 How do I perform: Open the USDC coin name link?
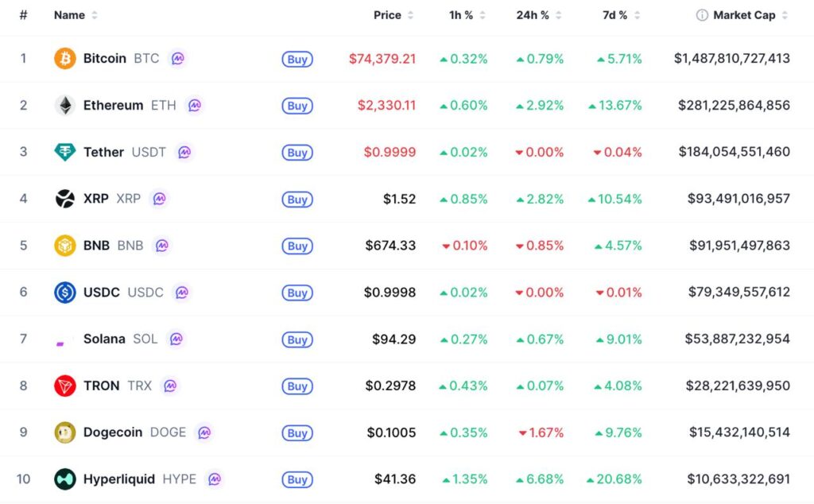pos(102,293)
